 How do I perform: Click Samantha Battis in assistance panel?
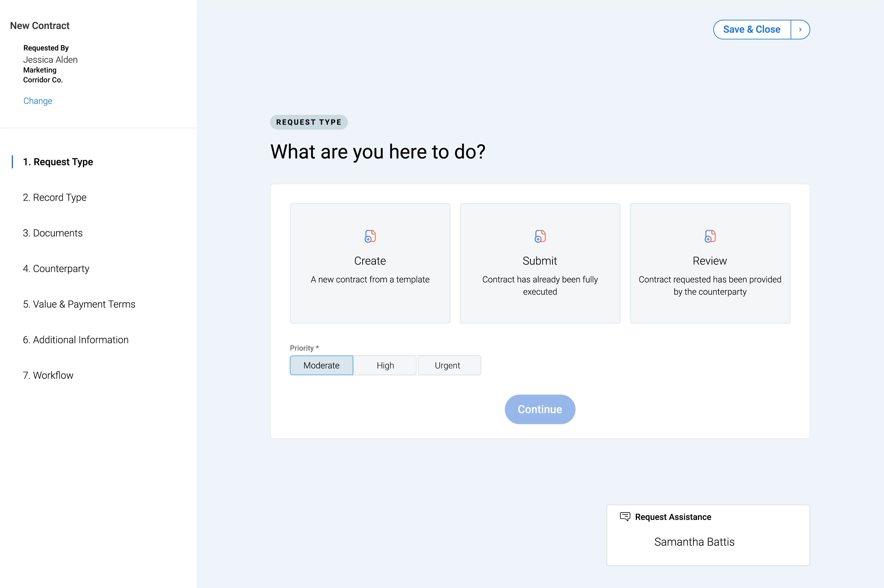694,542
